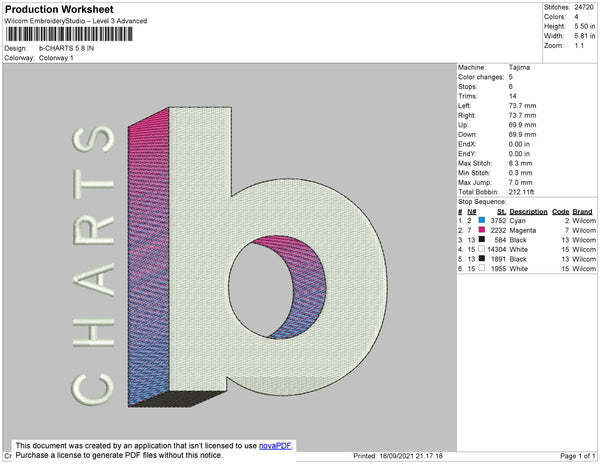This screenshot has width=600, height=464.
Task: Click the white swatch in the 14304 White row
Action: [x=482, y=249]
